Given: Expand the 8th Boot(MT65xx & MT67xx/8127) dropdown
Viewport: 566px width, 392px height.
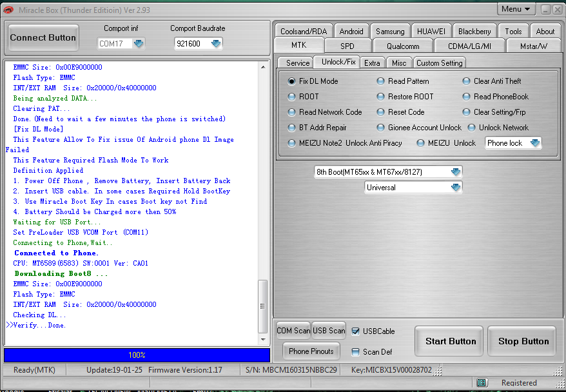Looking at the screenshot, I should click(x=456, y=171).
